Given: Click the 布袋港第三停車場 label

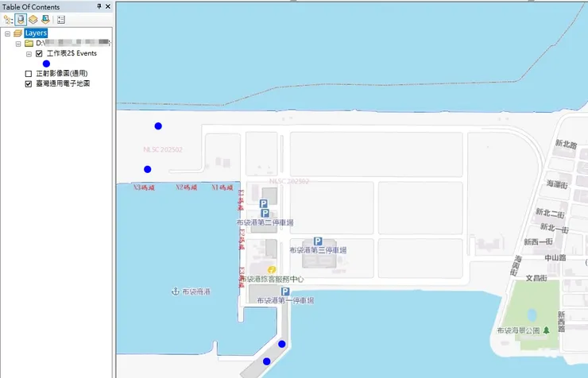Looking at the screenshot, I should click(318, 250).
